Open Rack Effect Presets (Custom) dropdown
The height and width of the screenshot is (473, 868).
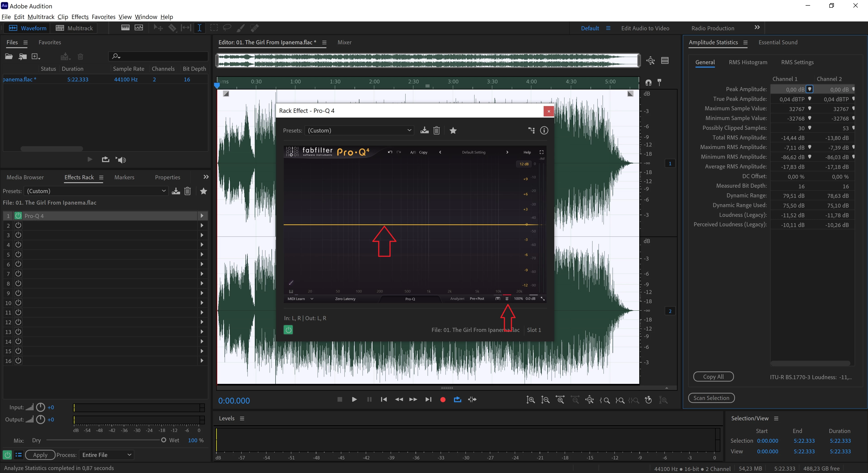pyautogui.click(x=359, y=130)
